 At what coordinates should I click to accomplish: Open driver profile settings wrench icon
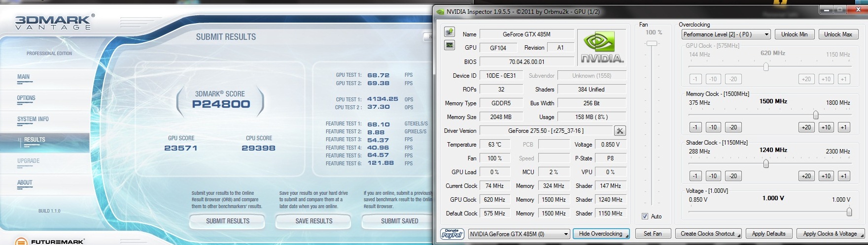pos(620,131)
